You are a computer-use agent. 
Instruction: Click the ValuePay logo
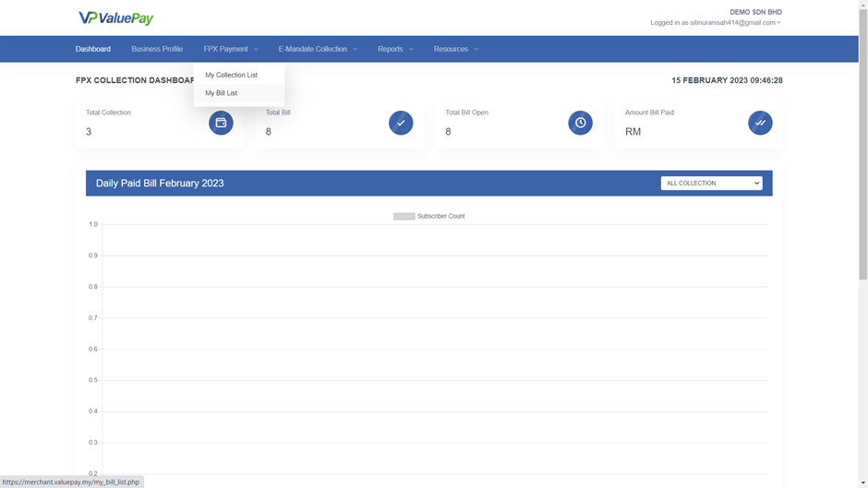click(116, 18)
